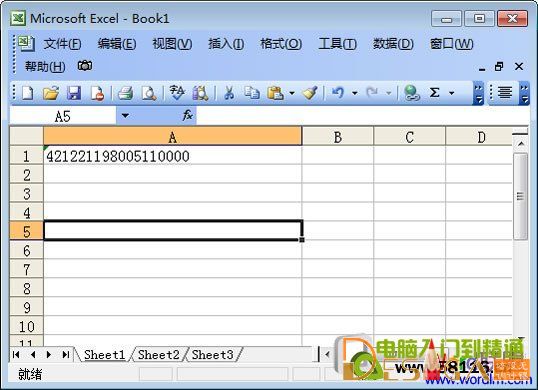The width and height of the screenshot is (538, 390).
Task: Select the Format Painter brush icon
Action: click(x=310, y=93)
